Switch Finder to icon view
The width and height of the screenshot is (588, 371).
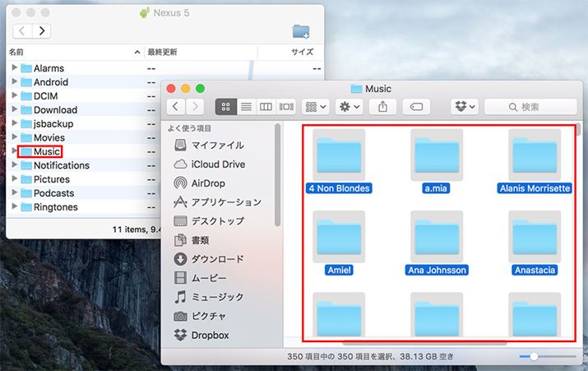pos(225,107)
